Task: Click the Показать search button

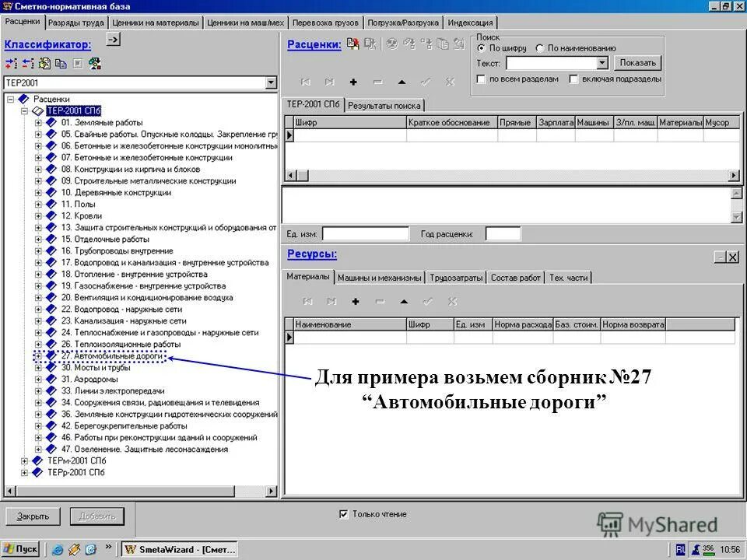Action: (637, 63)
